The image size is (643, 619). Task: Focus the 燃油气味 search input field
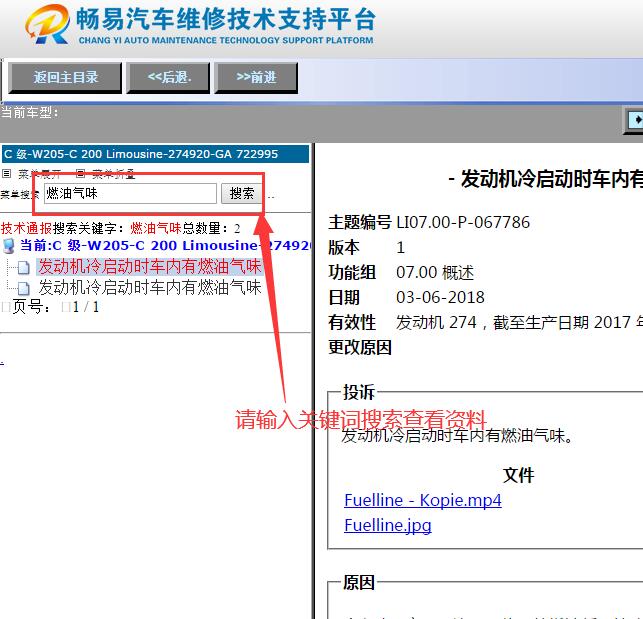[130, 193]
